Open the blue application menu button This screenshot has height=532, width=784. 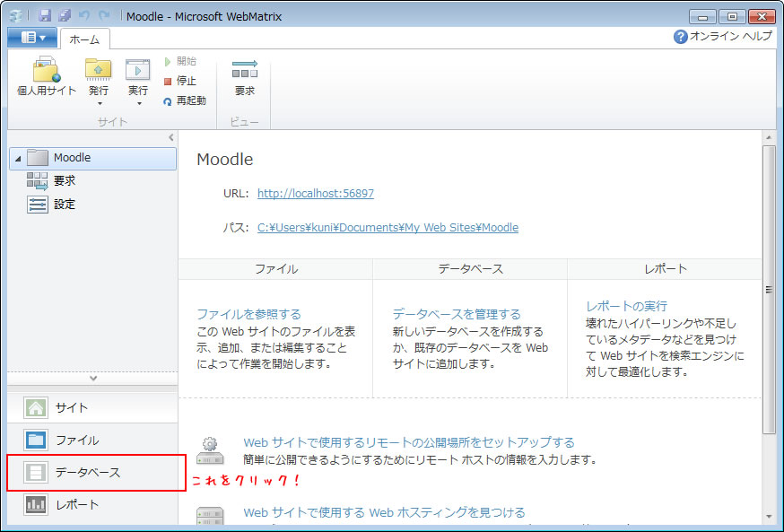tap(32, 38)
